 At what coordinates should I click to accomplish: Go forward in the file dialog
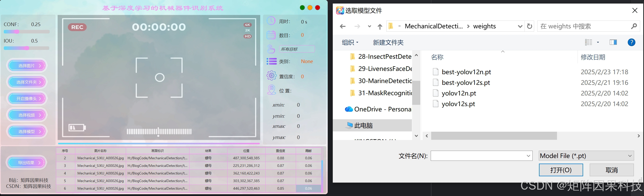coord(357,26)
